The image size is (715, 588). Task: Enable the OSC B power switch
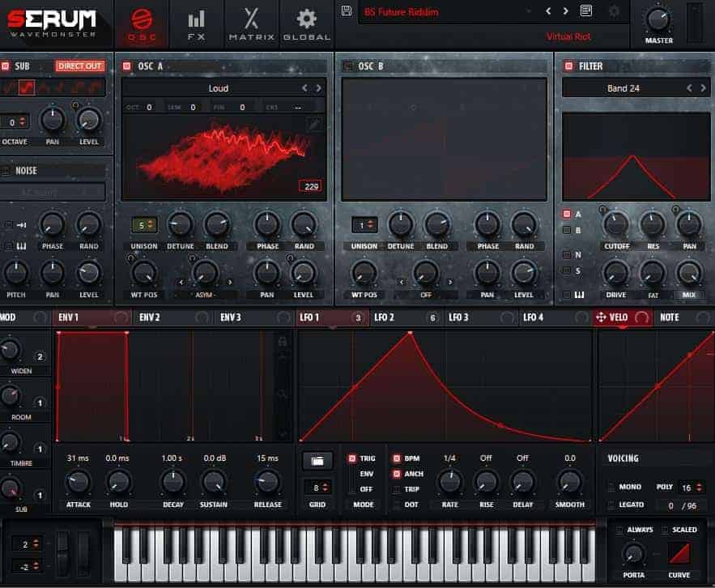tap(348, 66)
